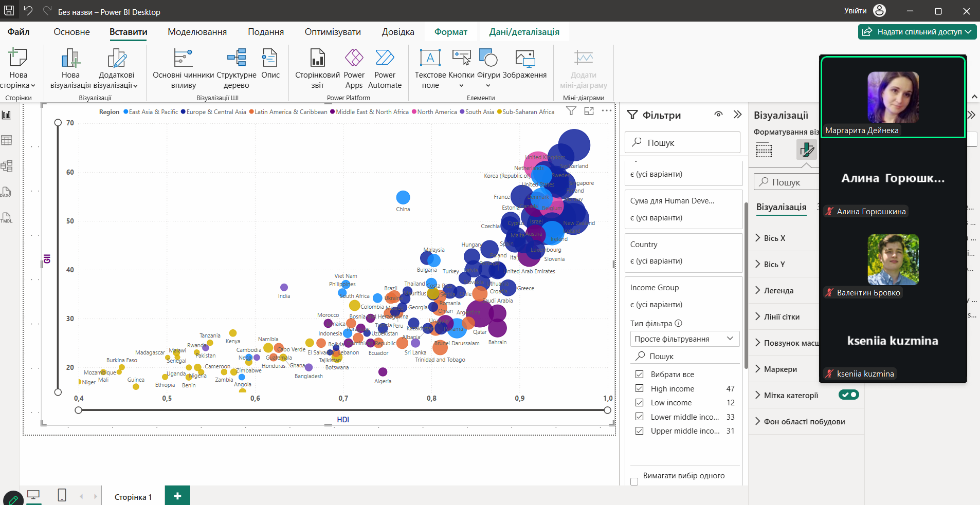Viewport: 980px width, 505px height.
Task: Click the HDI axis range slider handle
Action: [78, 409]
